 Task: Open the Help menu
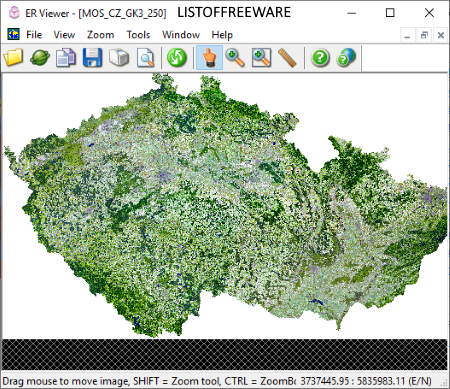(x=222, y=35)
